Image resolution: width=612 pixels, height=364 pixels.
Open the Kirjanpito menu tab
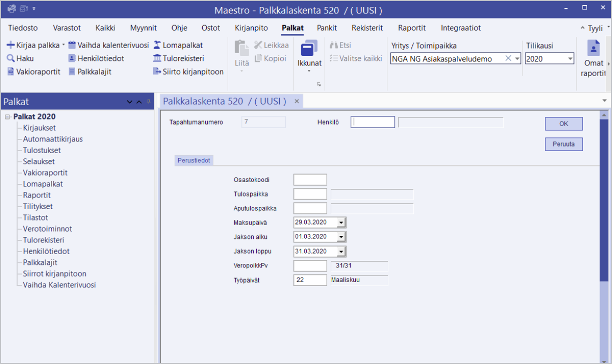pyautogui.click(x=251, y=28)
